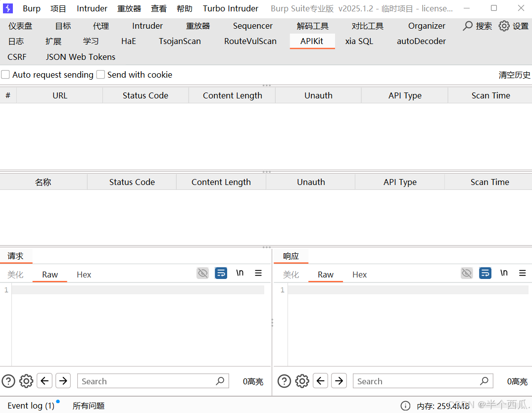
Task: Switch to the 扩展 tab
Action: tap(53, 42)
